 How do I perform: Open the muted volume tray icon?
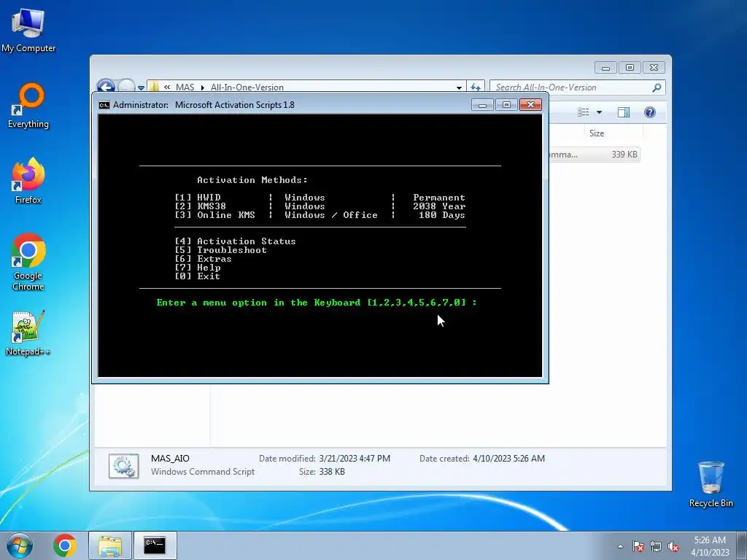pos(673,546)
